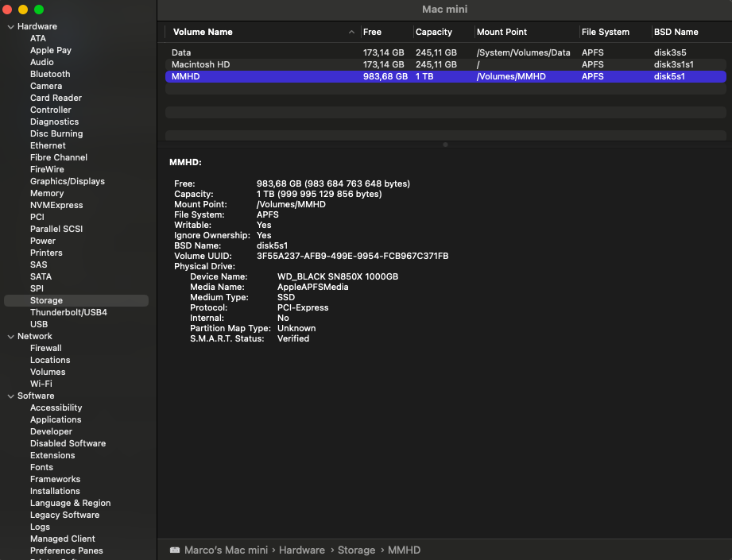Select Fonts in the sidebar
The height and width of the screenshot is (560, 732).
pos(41,467)
